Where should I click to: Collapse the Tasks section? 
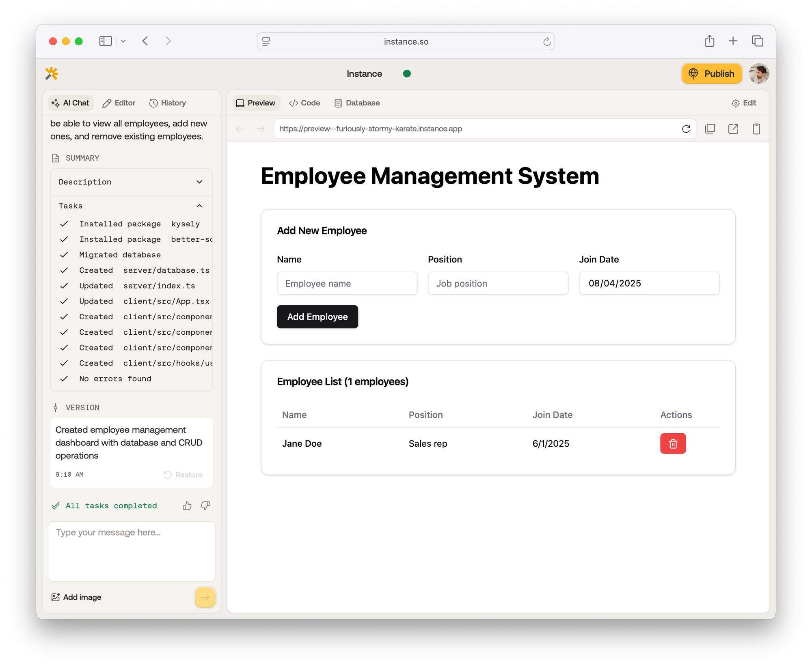point(199,206)
